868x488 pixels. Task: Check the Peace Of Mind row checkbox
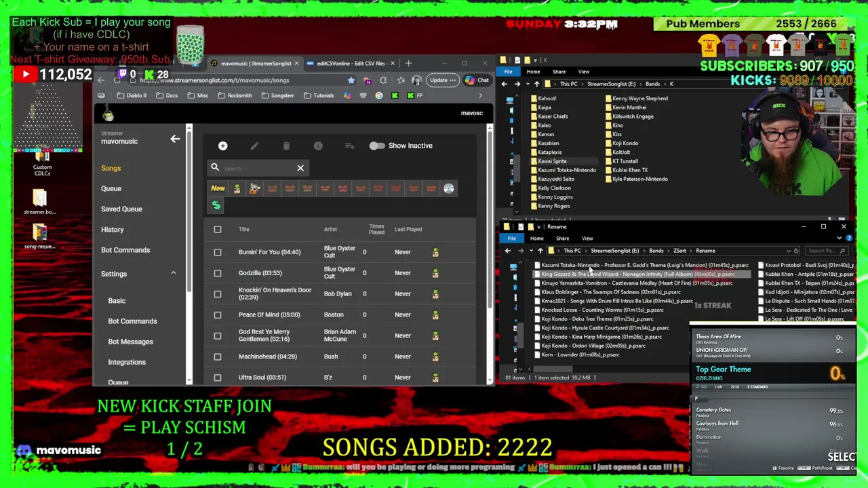tap(218, 314)
